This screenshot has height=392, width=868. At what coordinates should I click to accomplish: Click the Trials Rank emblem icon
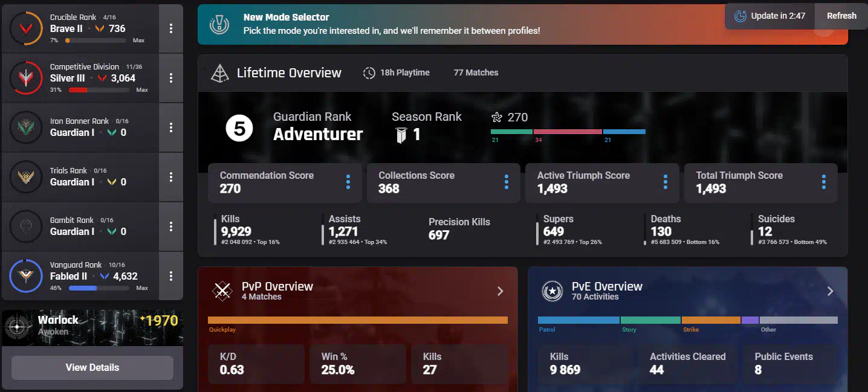point(25,177)
